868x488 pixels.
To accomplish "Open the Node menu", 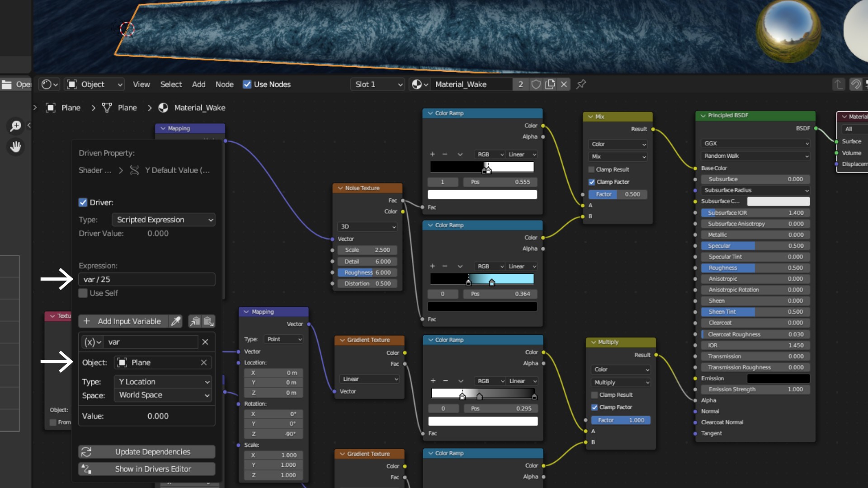I will 224,84.
